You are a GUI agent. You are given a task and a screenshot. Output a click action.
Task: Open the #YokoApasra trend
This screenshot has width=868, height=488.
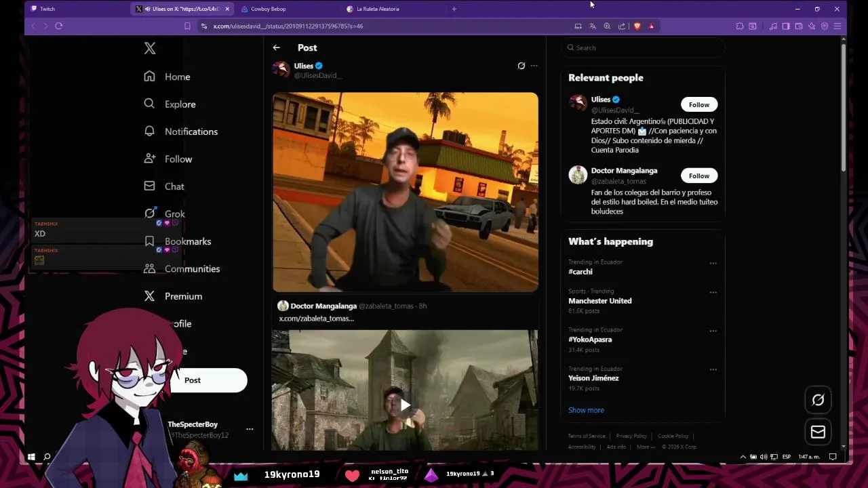(x=590, y=340)
